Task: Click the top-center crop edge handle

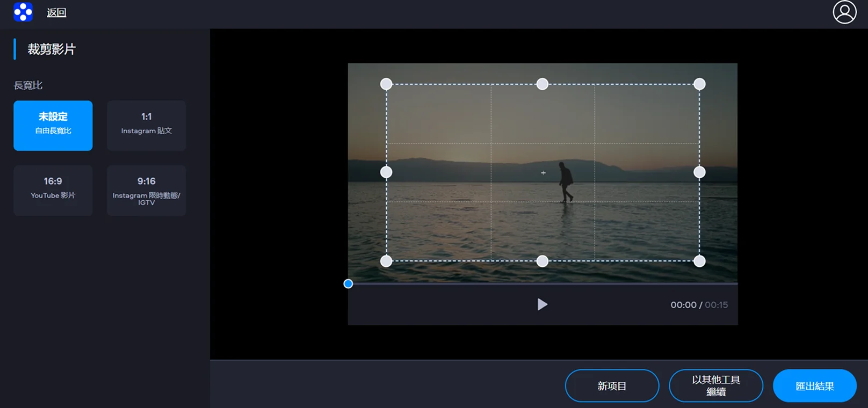Action: click(x=542, y=84)
